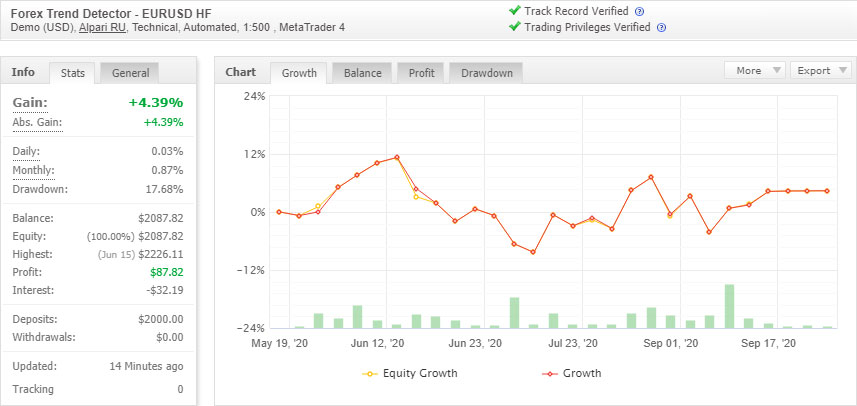The image size is (857, 406).
Task: Click the Forex Trend Detector title
Action: (x=111, y=13)
